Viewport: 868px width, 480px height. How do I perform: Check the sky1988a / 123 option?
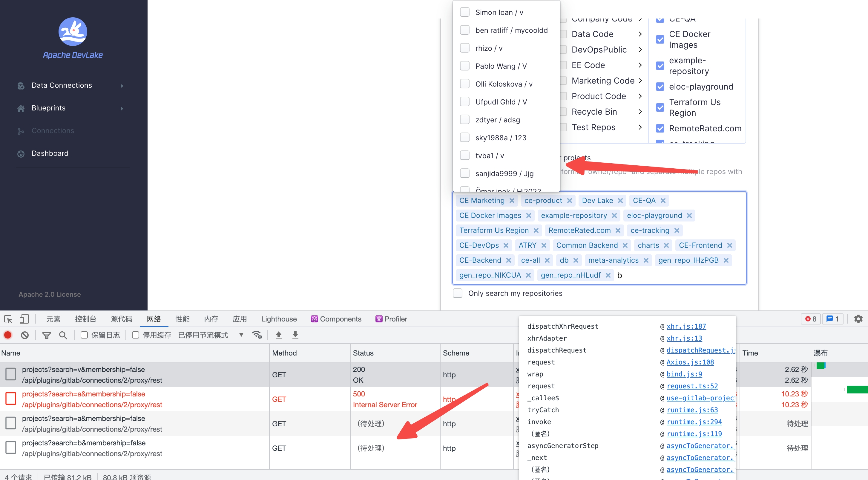[465, 137]
